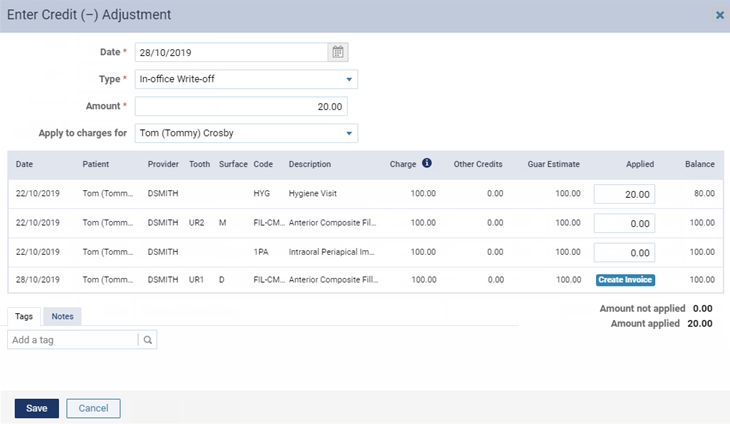This screenshot has width=730, height=424.
Task: Click the Charge column header
Action: (403, 164)
